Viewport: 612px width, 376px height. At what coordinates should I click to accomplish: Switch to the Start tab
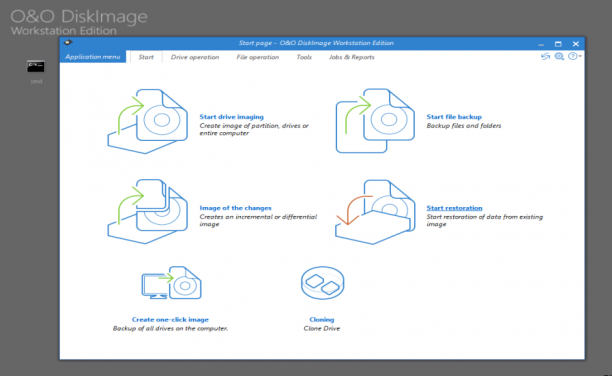146,57
